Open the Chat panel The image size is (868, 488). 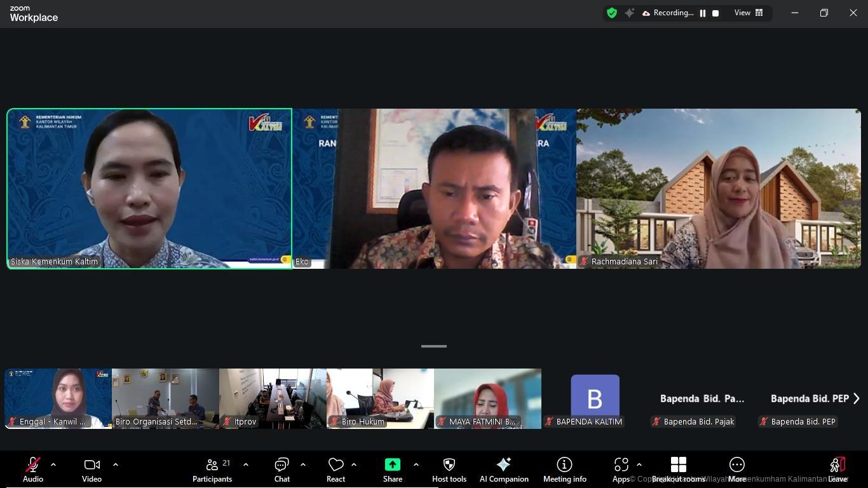pos(281,470)
